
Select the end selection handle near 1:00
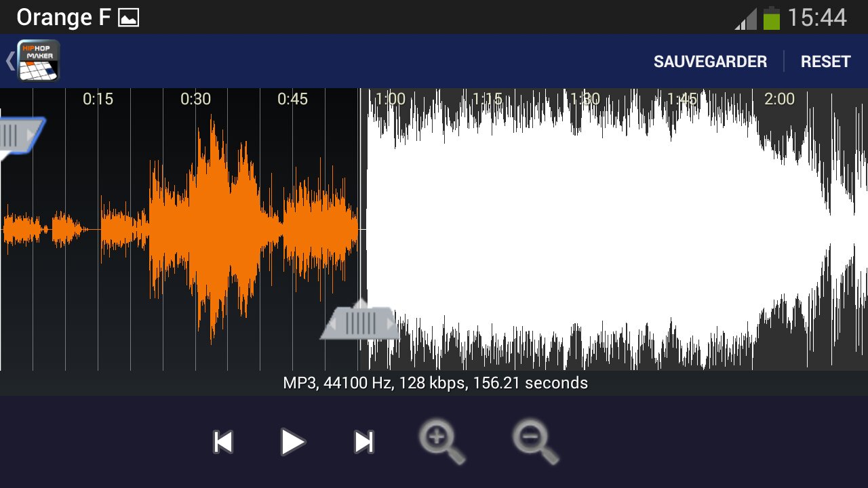pos(360,323)
